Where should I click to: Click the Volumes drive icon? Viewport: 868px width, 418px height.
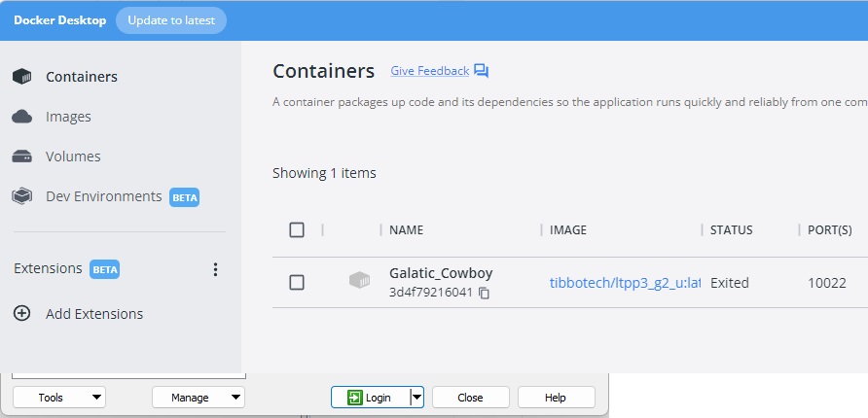pos(22,157)
